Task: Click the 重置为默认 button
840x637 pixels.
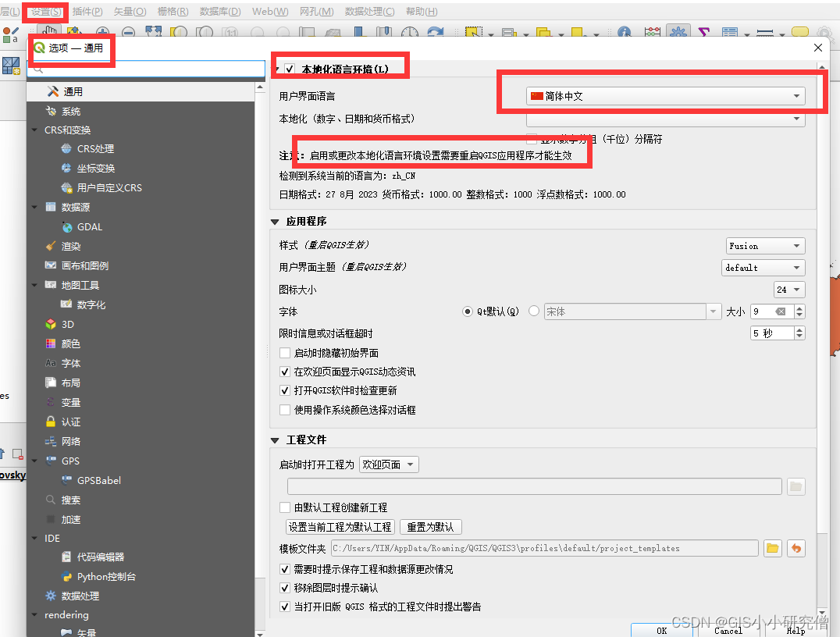Action: coord(430,527)
